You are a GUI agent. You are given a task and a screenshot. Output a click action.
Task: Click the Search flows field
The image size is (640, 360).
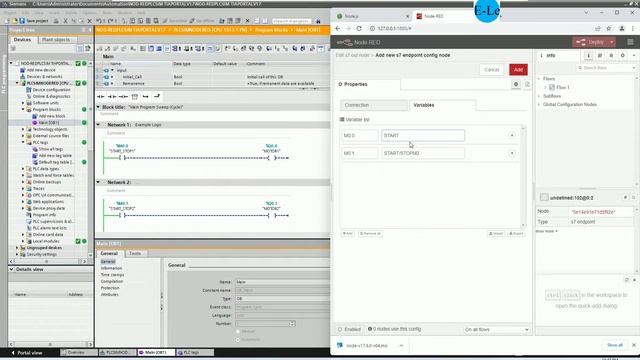(605, 68)
